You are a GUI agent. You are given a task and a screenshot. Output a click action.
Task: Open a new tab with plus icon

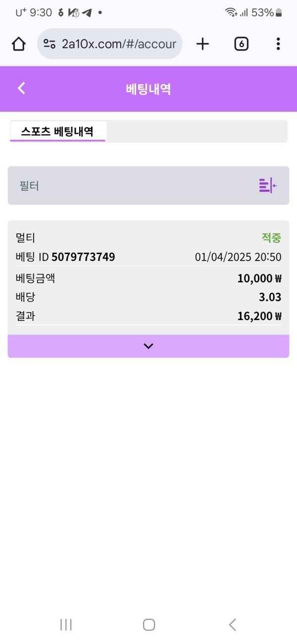202,44
